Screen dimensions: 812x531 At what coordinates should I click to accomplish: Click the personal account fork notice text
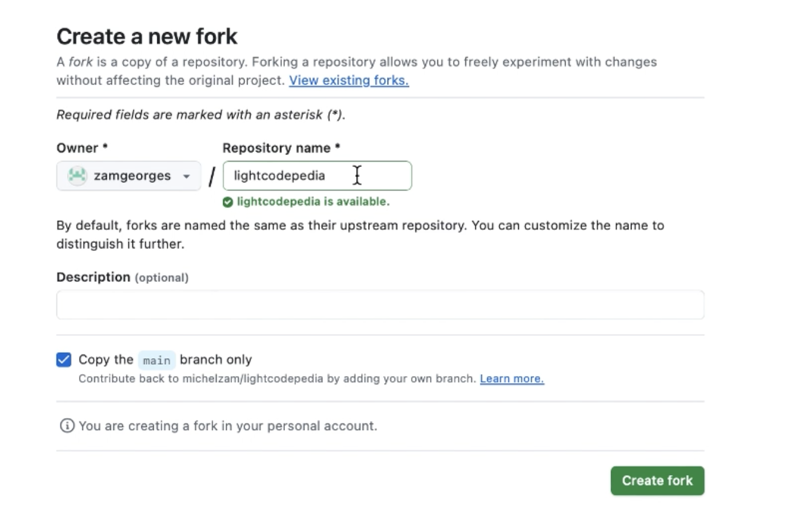(x=227, y=426)
